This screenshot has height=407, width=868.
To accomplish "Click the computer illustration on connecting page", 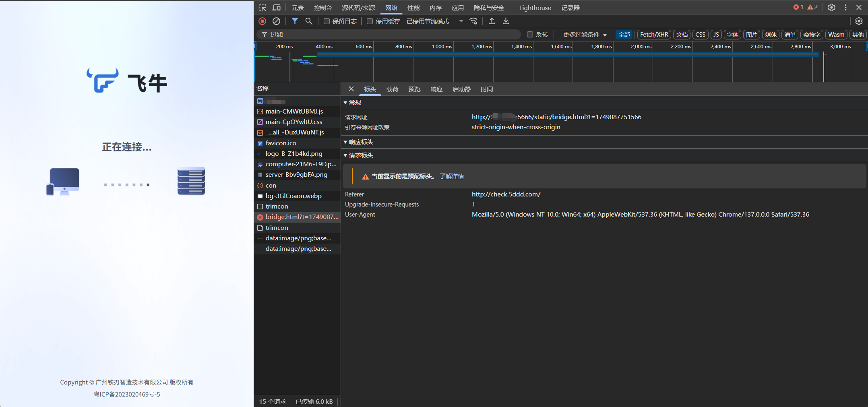I will [63, 182].
